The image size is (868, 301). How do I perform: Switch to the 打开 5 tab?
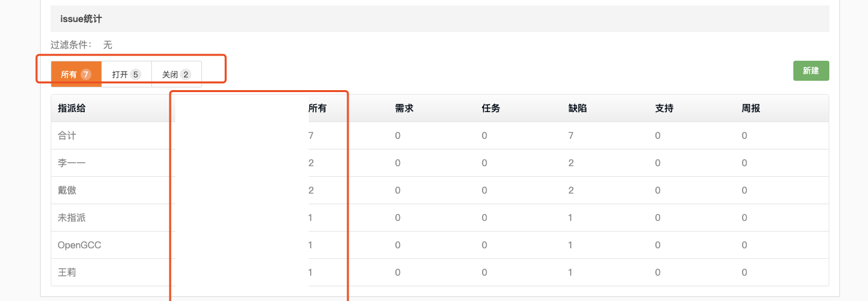click(x=127, y=74)
